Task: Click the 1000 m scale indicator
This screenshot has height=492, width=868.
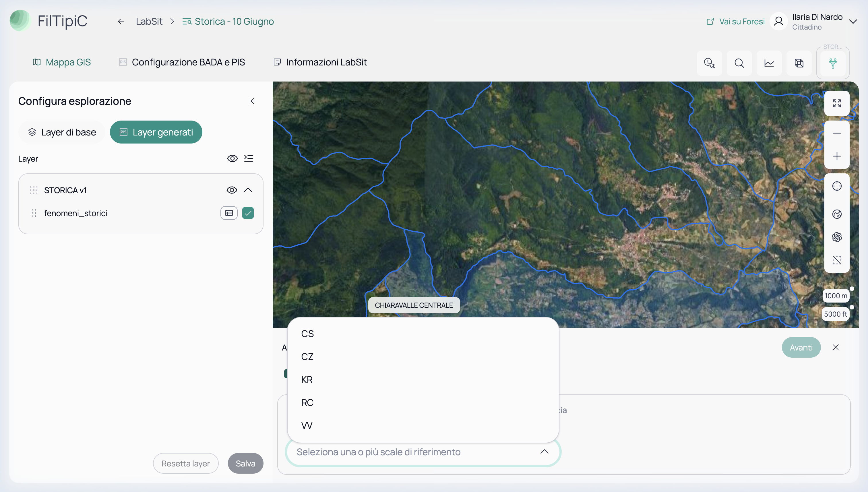Action: point(836,296)
